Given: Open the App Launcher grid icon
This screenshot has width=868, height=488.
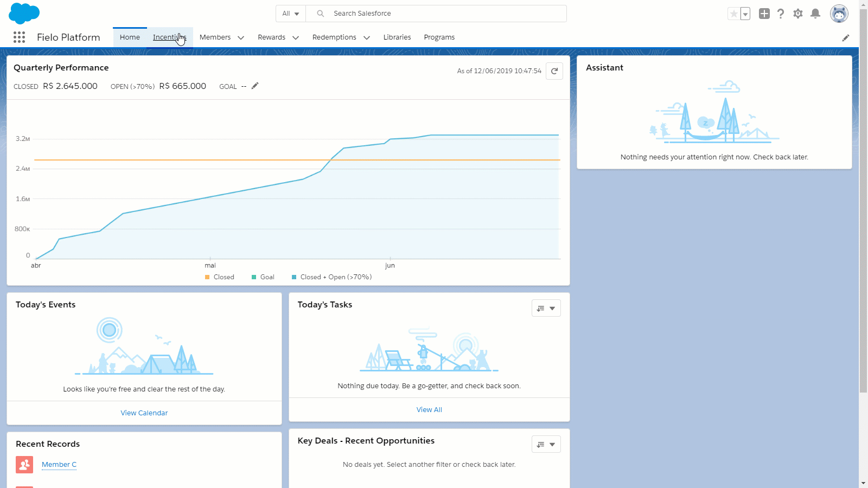Looking at the screenshot, I should tap(19, 37).
